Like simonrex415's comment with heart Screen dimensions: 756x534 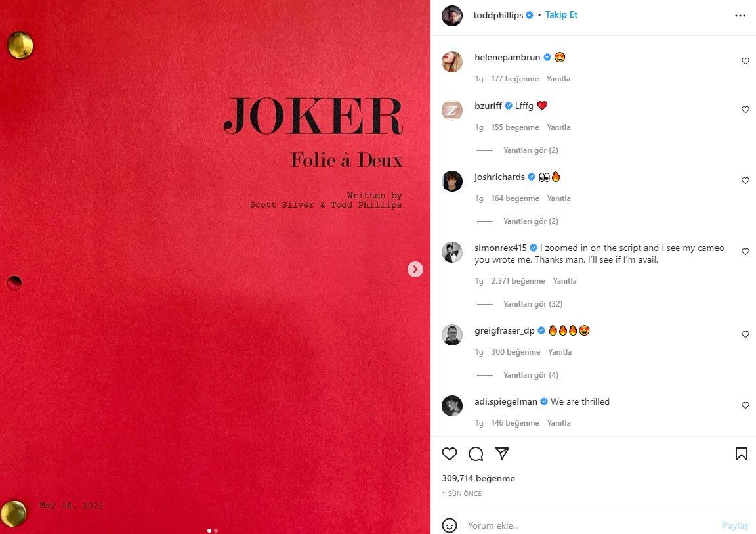tap(745, 252)
